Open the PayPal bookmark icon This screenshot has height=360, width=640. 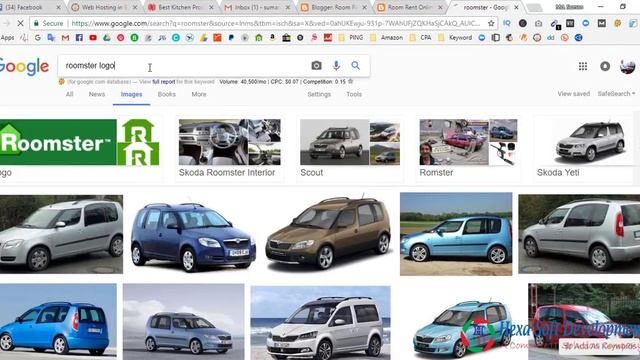click(231, 38)
